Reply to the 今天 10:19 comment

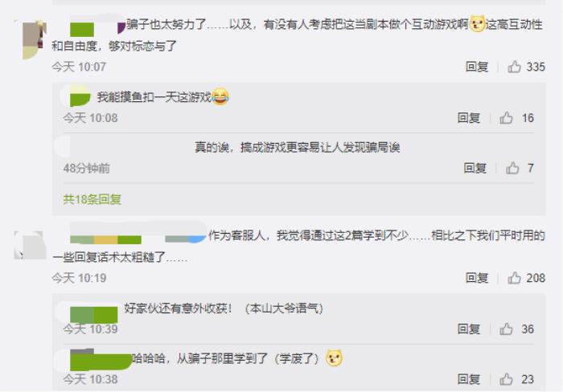[x=477, y=278]
